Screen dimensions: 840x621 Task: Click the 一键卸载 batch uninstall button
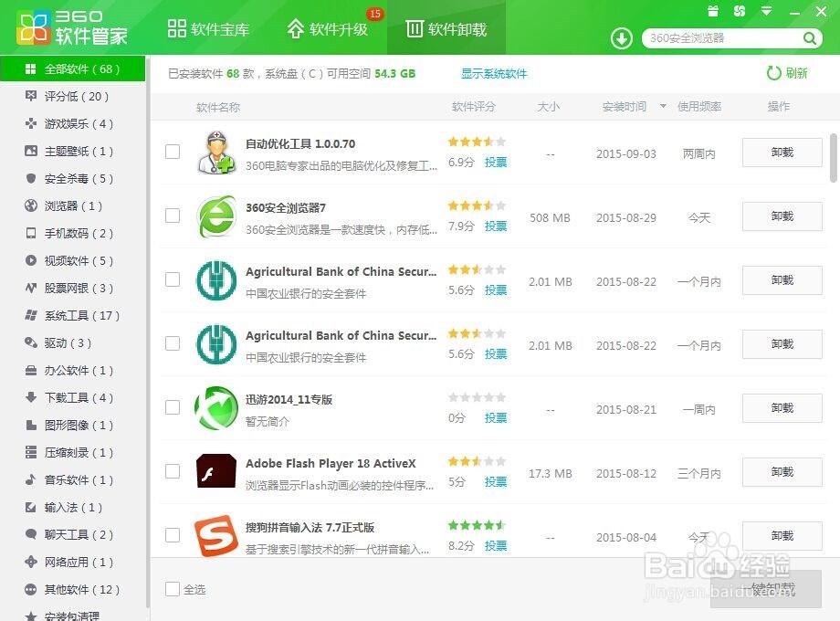click(766, 589)
